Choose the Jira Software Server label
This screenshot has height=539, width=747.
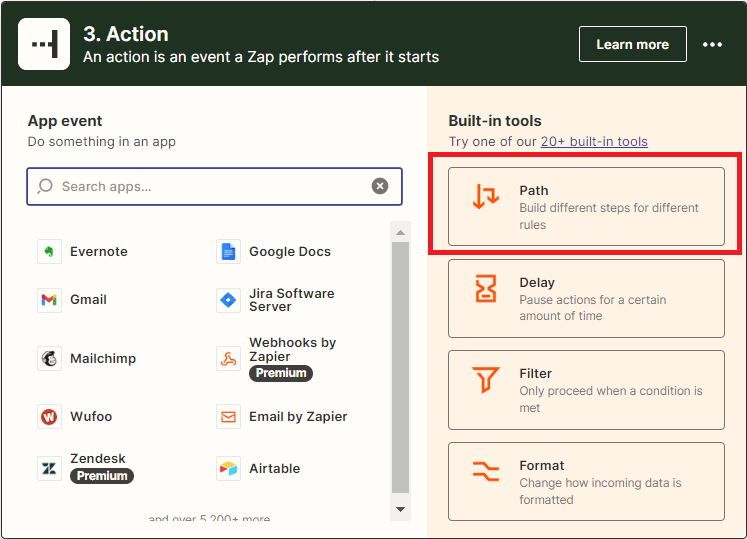(292, 300)
